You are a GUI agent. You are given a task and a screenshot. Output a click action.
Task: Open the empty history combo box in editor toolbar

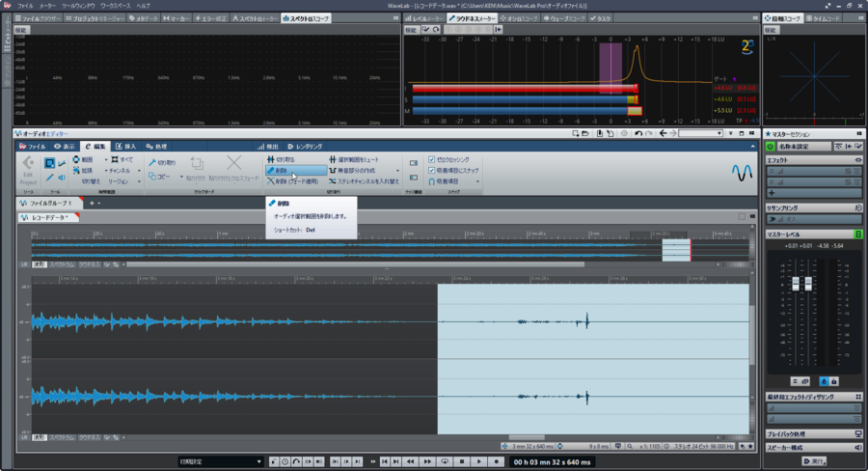pyautogui.click(x=701, y=133)
